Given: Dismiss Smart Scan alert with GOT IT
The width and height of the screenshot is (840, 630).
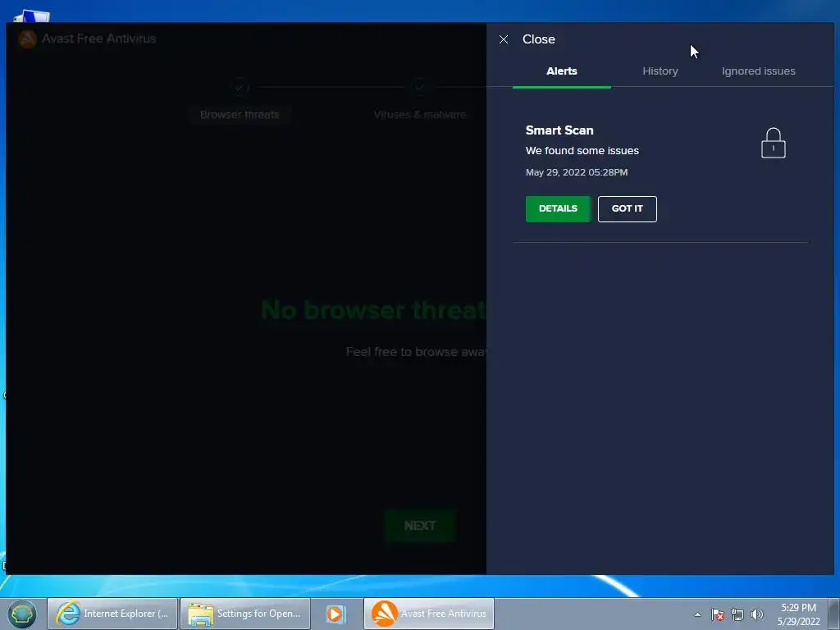Looking at the screenshot, I should [627, 208].
